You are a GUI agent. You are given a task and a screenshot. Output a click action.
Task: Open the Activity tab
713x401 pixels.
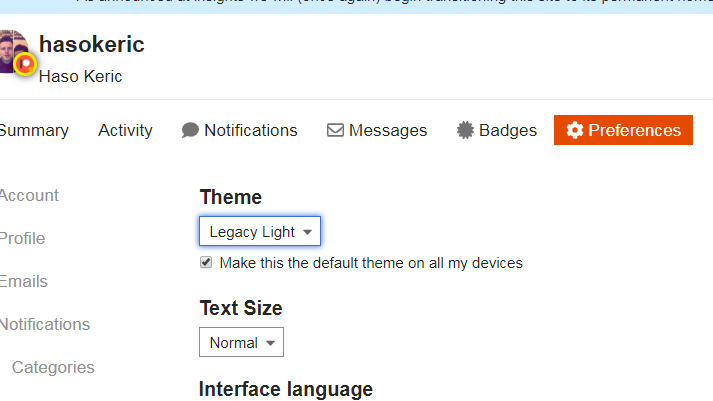125,131
